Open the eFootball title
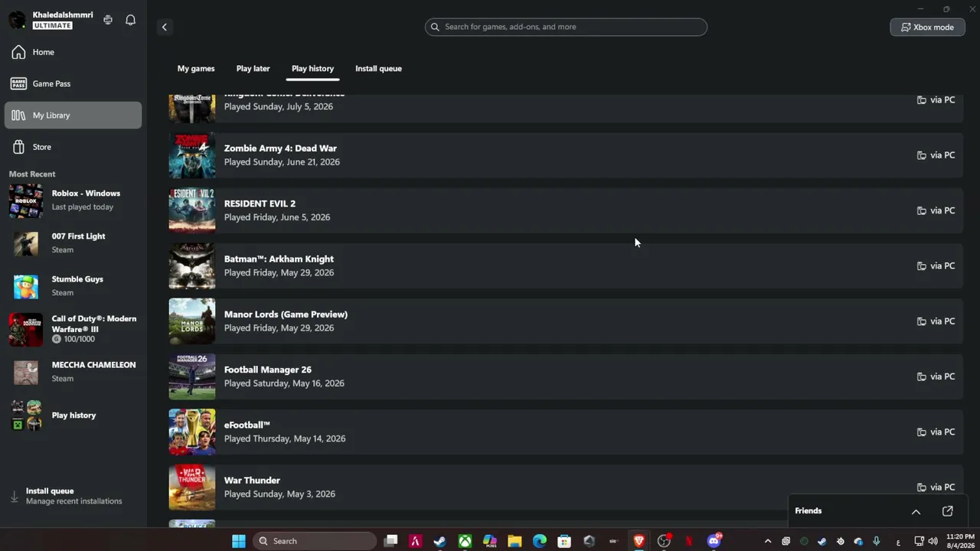The image size is (980, 551). (x=247, y=425)
